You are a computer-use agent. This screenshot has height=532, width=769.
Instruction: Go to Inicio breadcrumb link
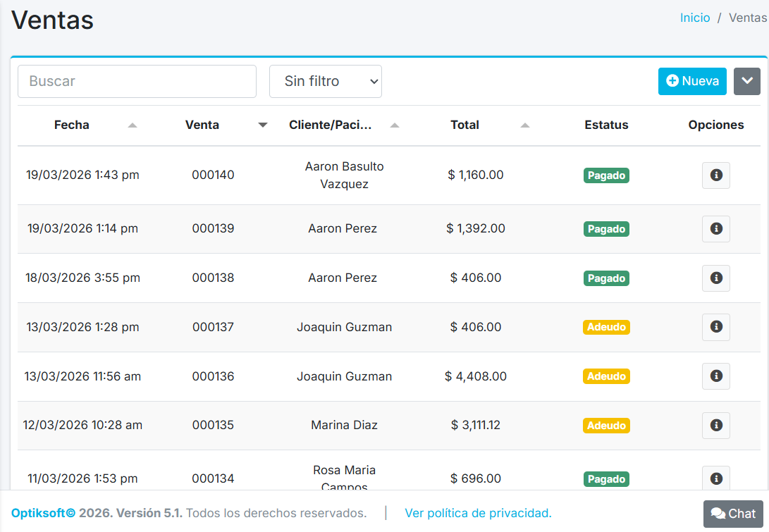[x=694, y=18]
